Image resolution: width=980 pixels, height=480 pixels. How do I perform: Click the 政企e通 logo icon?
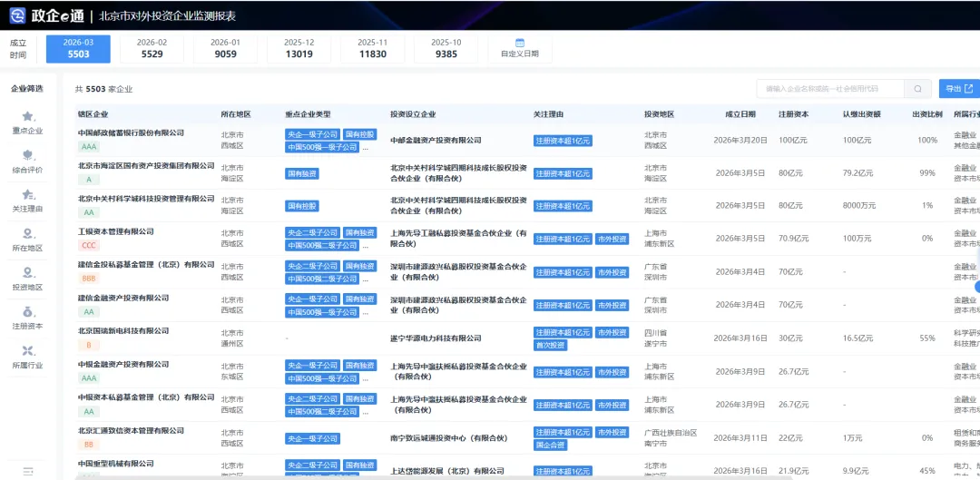[17, 15]
